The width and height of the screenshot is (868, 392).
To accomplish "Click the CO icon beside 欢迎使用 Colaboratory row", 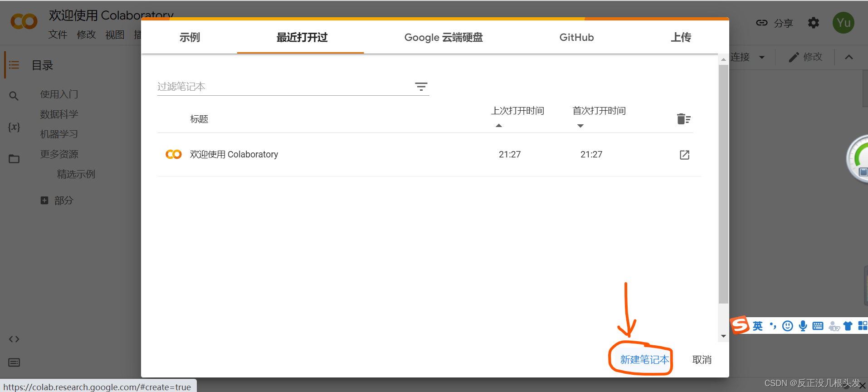I will pos(174,154).
